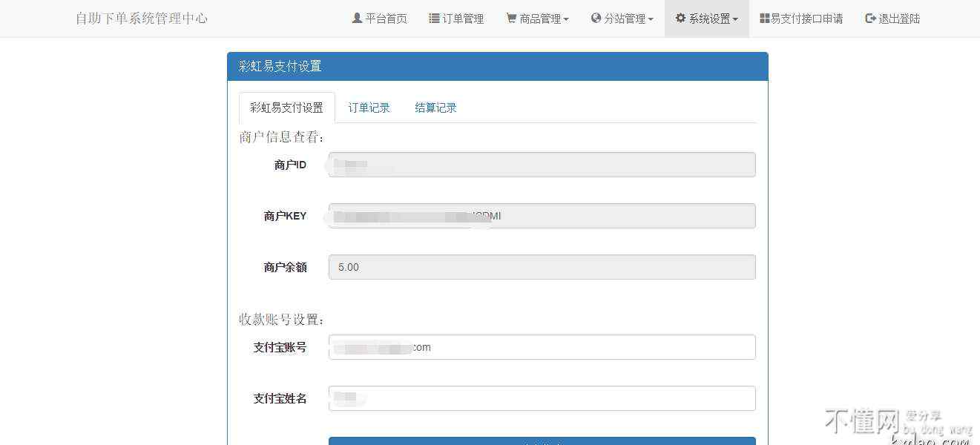The image size is (980, 445).
Task: Click the gear icon beside 系统设置
Action: point(680,19)
